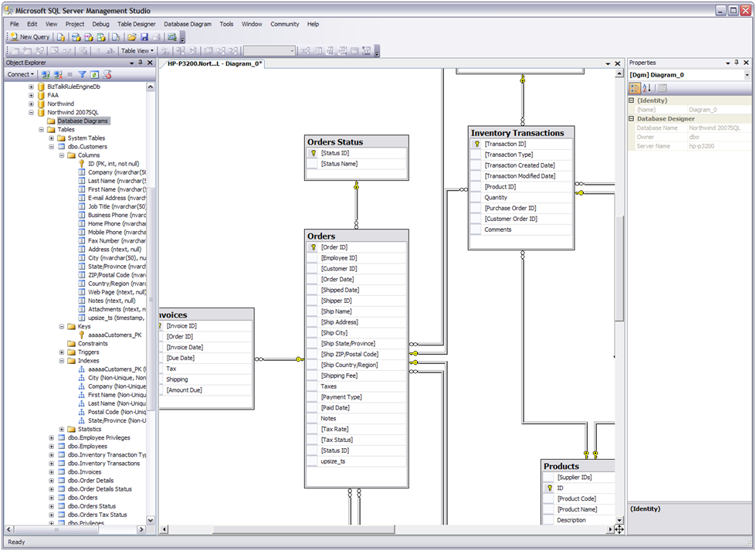
Task: Open a new Database Engine Query
Action: (61, 36)
